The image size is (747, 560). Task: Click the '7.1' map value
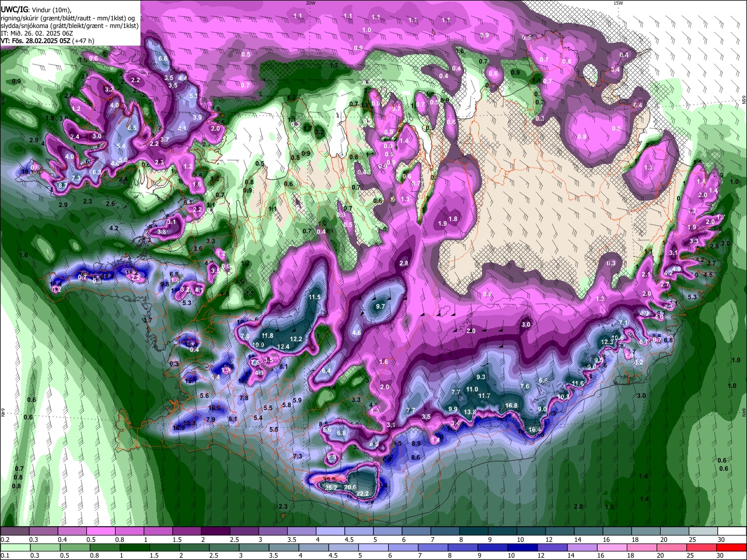point(623,323)
